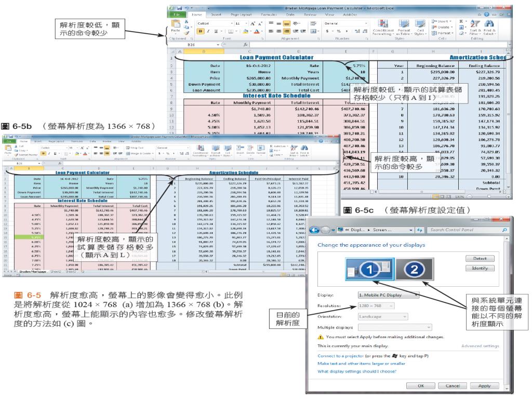Toggle Wrap Text in high-resolution Excel window
Viewport: 532px width, 399px height.
[x=135, y=148]
